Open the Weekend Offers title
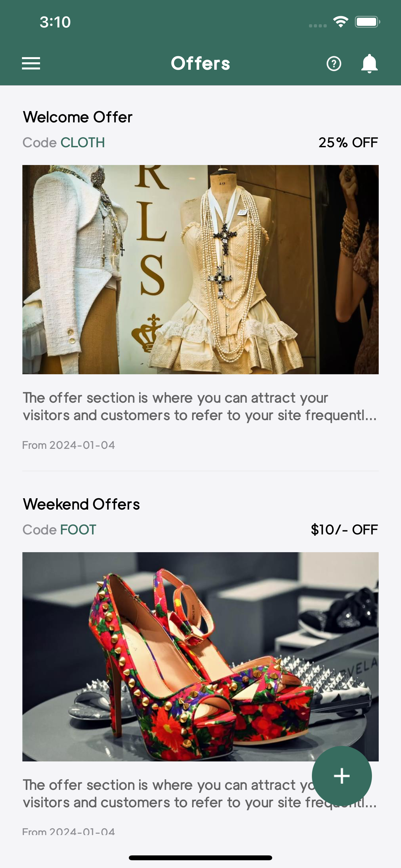The width and height of the screenshot is (401, 868). pyautogui.click(x=81, y=504)
